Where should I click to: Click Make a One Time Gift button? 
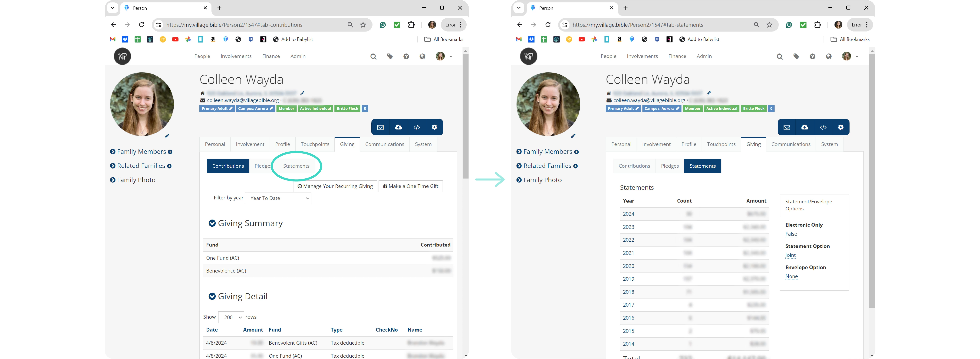pos(411,186)
